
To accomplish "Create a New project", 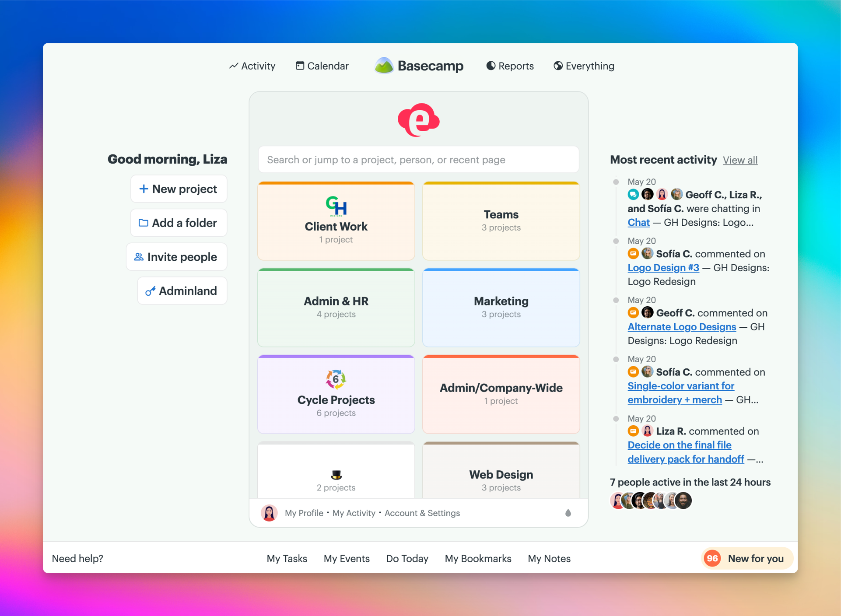I will point(179,189).
